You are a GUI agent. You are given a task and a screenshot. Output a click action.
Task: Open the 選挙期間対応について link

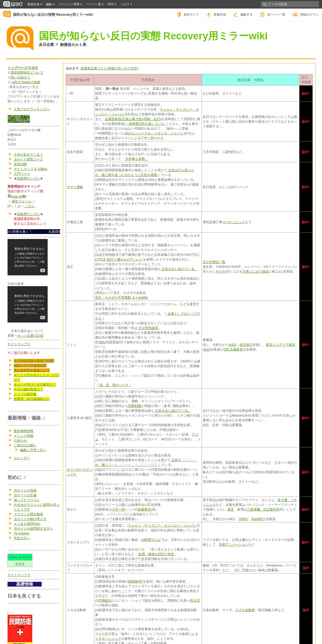click(27, 72)
